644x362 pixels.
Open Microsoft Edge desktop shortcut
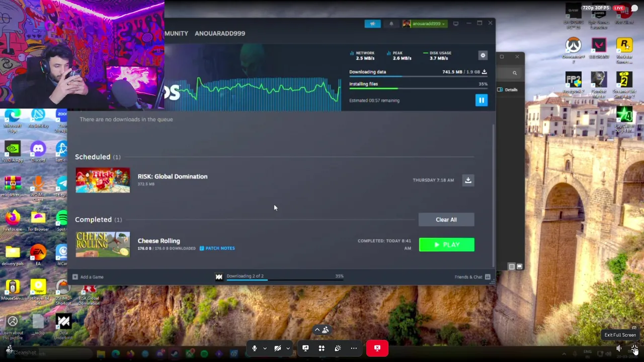click(12, 121)
